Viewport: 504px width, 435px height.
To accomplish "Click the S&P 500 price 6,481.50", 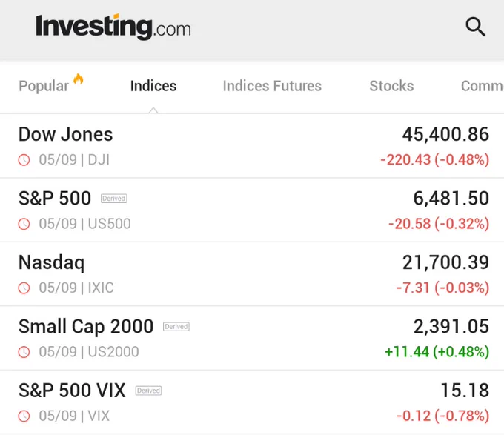I will [451, 198].
